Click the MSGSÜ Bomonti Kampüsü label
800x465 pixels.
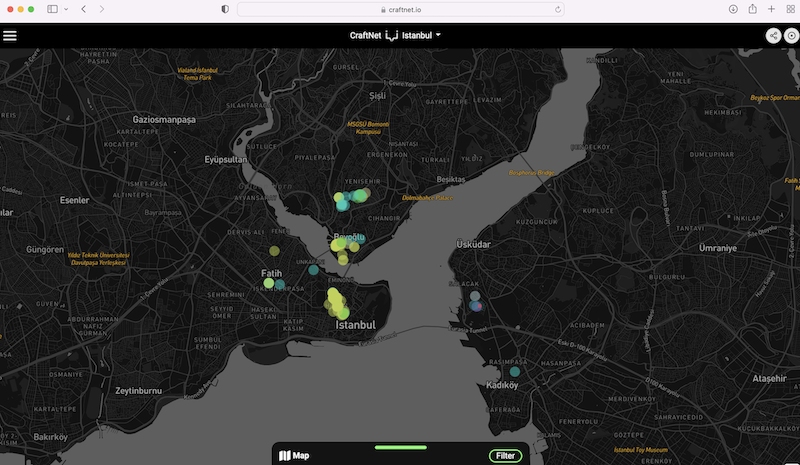click(x=368, y=128)
